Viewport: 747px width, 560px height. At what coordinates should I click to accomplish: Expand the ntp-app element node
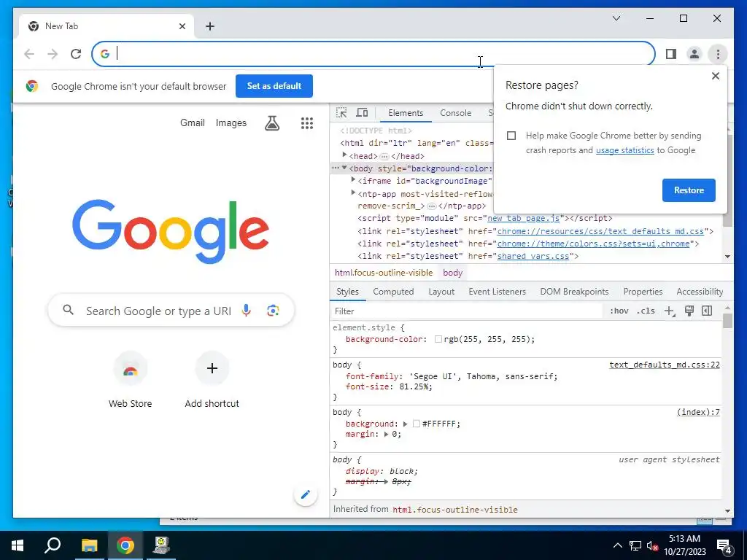(x=353, y=192)
